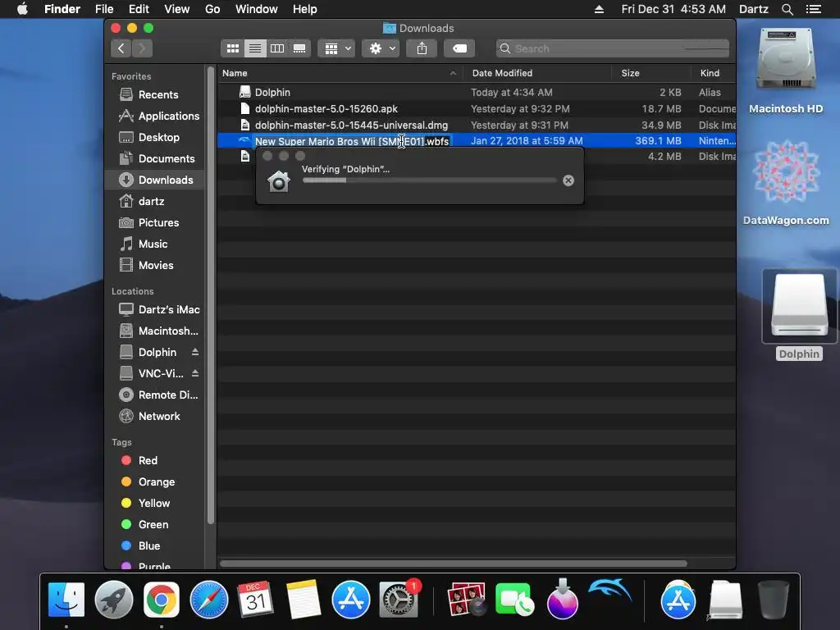Switch Finder to icon view
The image size is (840, 630).
tap(232, 48)
